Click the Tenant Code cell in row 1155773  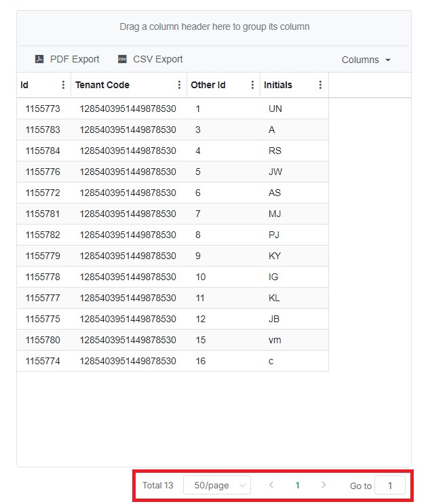pos(129,109)
